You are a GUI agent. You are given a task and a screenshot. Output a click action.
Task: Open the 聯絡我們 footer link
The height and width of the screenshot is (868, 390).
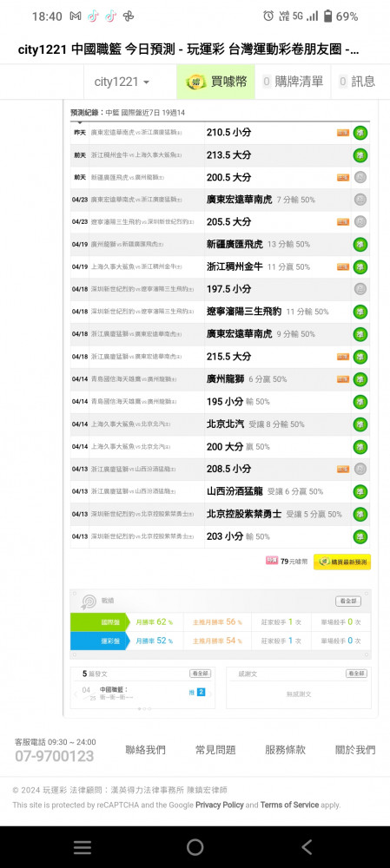point(145,750)
